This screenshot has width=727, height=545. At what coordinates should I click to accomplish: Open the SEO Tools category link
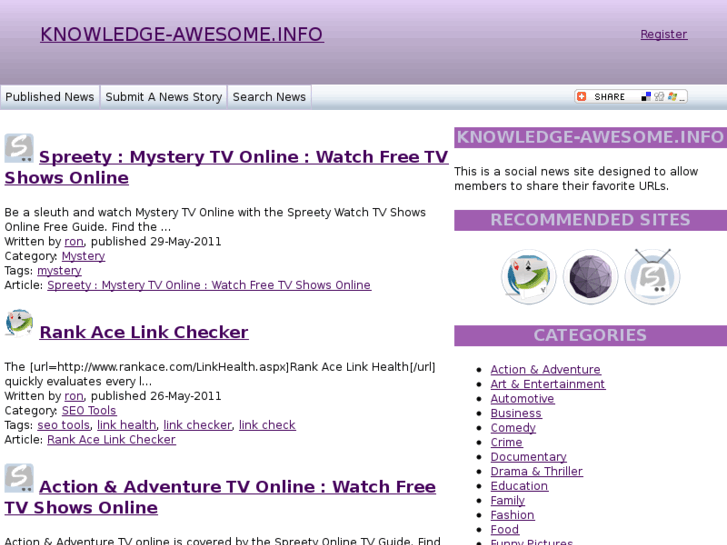coord(89,410)
